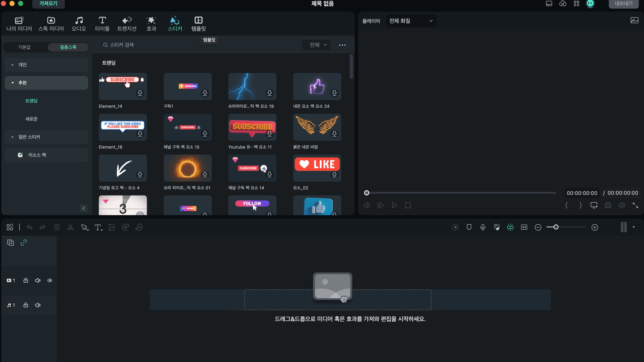Click the plus zoom in icon
The width and height of the screenshot is (644, 362).
pyautogui.click(x=595, y=227)
